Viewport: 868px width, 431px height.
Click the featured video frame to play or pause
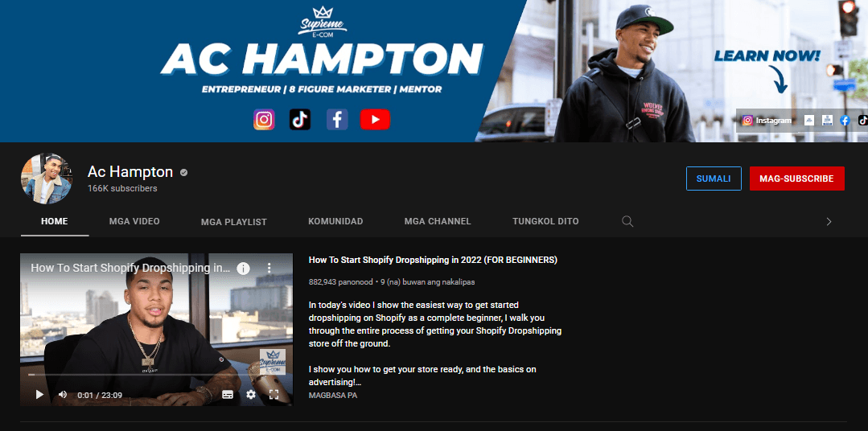point(157,330)
